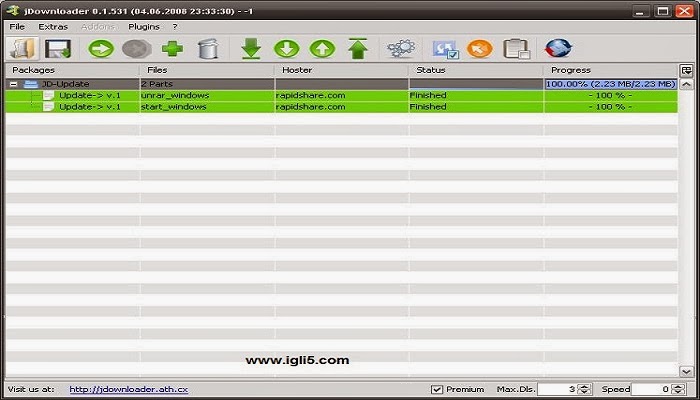Open settings with the gear icon

pyautogui.click(x=400, y=47)
